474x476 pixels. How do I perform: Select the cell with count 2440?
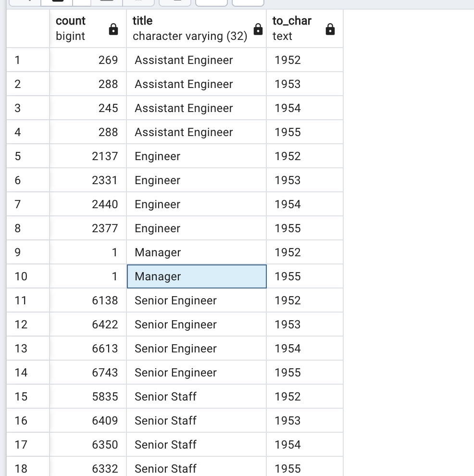tap(87, 204)
